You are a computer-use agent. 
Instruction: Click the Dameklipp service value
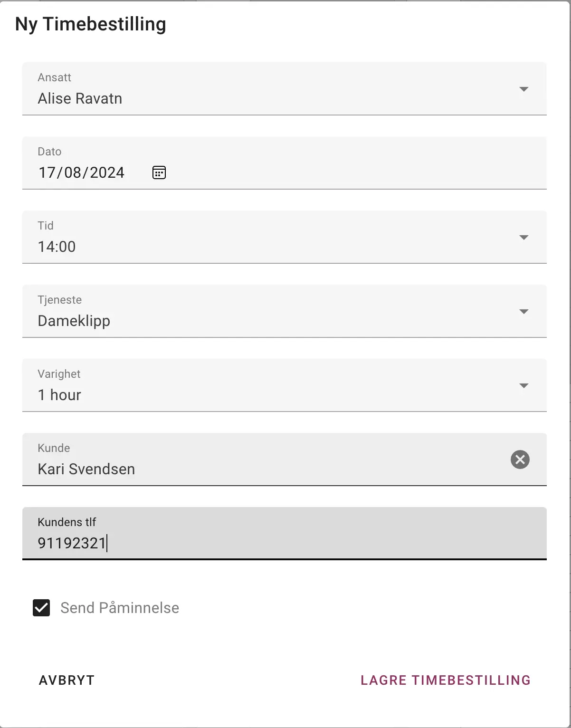pyautogui.click(x=74, y=321)
